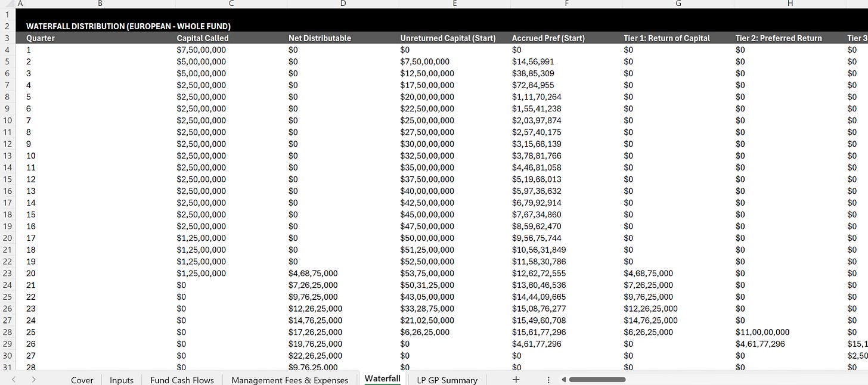Select column C header
Viewport: 868px width, 385px height.
click(231, 4)
